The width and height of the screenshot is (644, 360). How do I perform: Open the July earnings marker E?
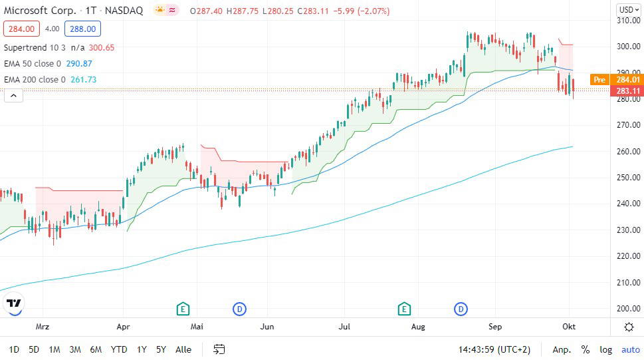click(x=404, y=309)
